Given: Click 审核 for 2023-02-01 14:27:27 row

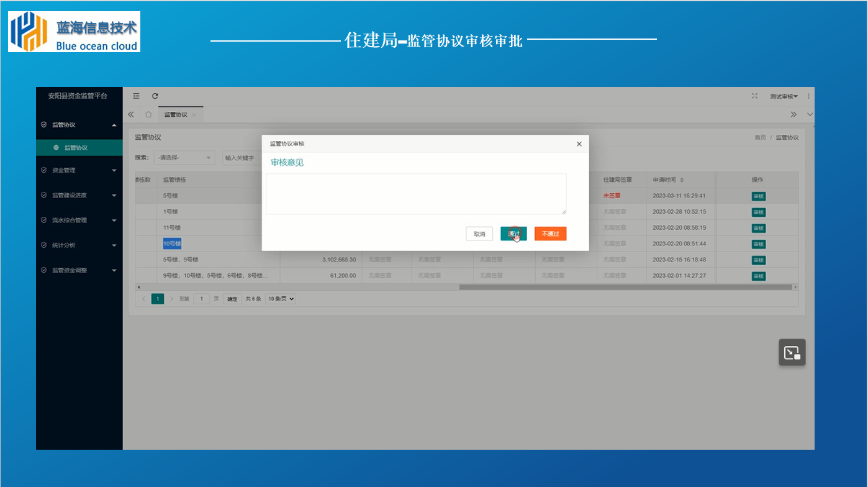Looking at the screenshot, I should [758, 276].
